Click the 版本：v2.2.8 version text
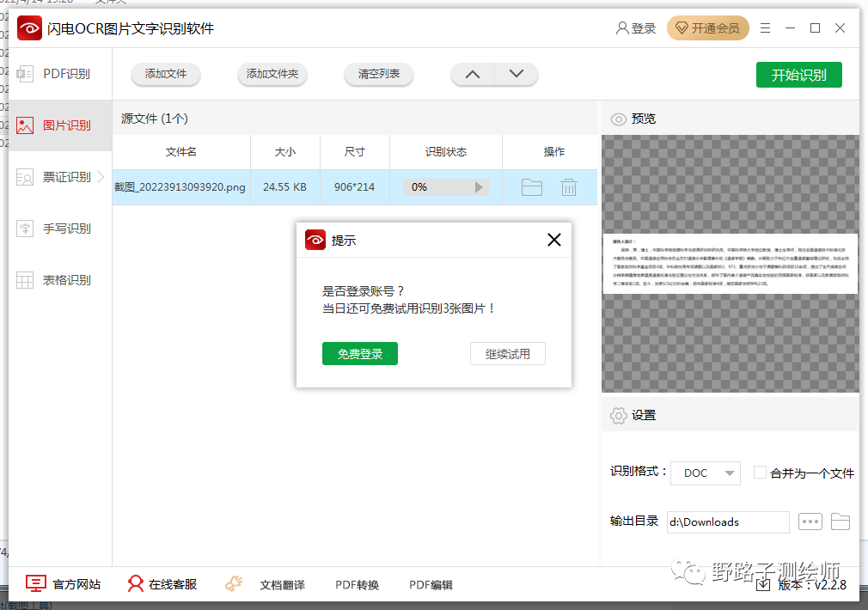868x610 pixels. click(x=812, y=585)
